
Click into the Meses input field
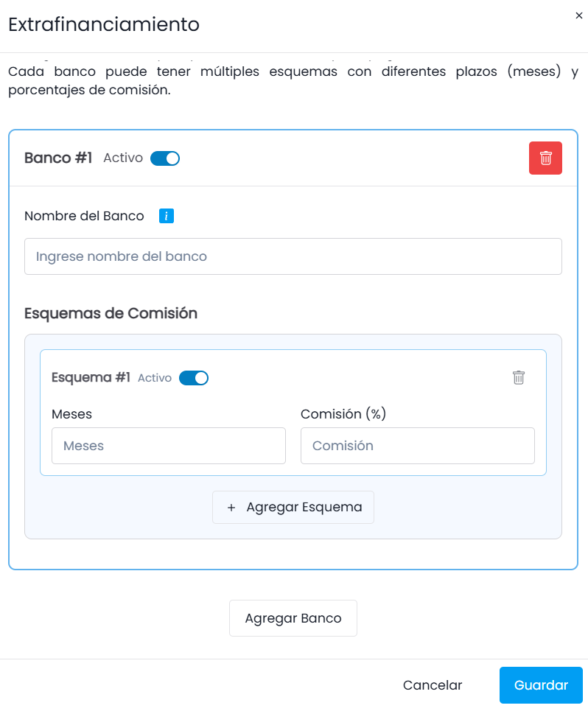click(x=169, y=446)
